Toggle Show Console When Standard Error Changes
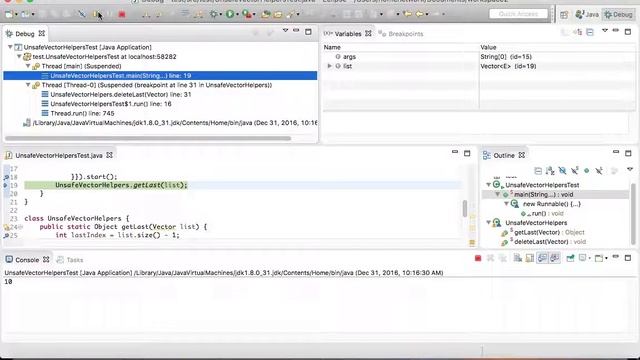Viewport: 640px width, 360px height. coord(554,258)
